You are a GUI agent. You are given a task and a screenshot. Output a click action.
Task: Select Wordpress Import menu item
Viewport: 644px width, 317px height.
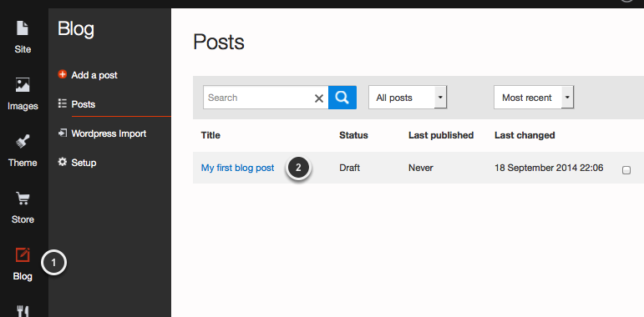109,133
